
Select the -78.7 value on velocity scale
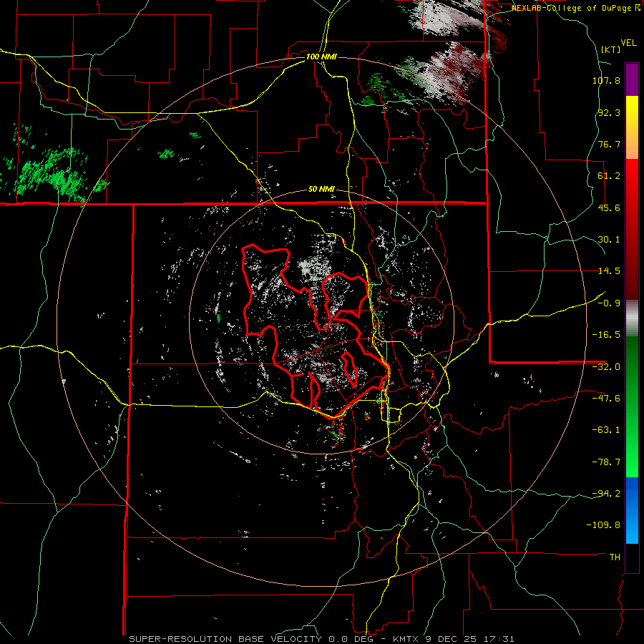point(606,462)
